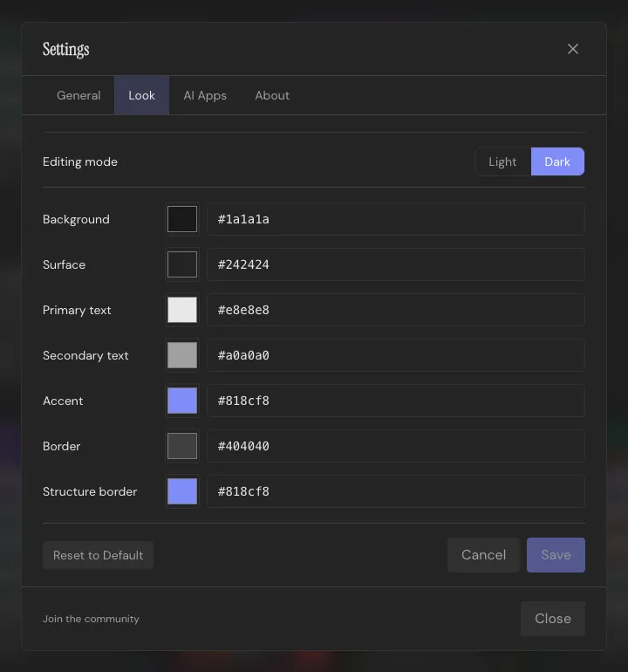
Task: Switch to the General tab
Action: pyautogui.click(x=78, y=95)
